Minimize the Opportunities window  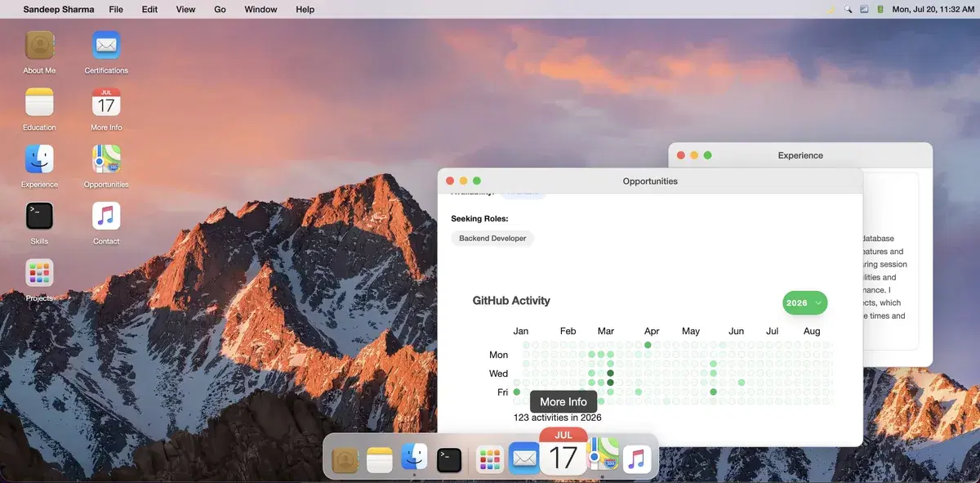pyautogui.click(x=463, y=181)
